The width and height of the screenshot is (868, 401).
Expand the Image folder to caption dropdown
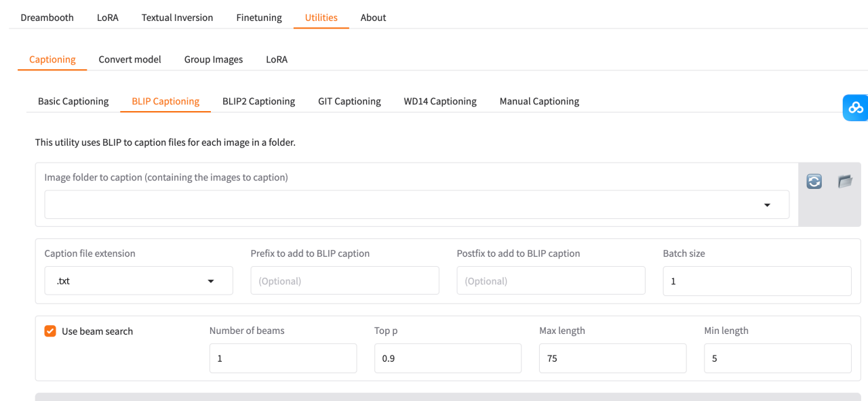(767, 205)
